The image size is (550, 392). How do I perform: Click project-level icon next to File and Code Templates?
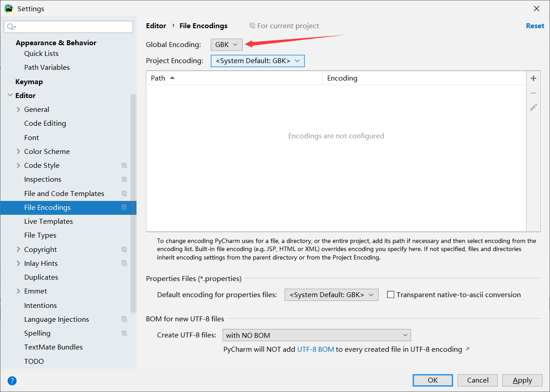[x=124, y=193]
